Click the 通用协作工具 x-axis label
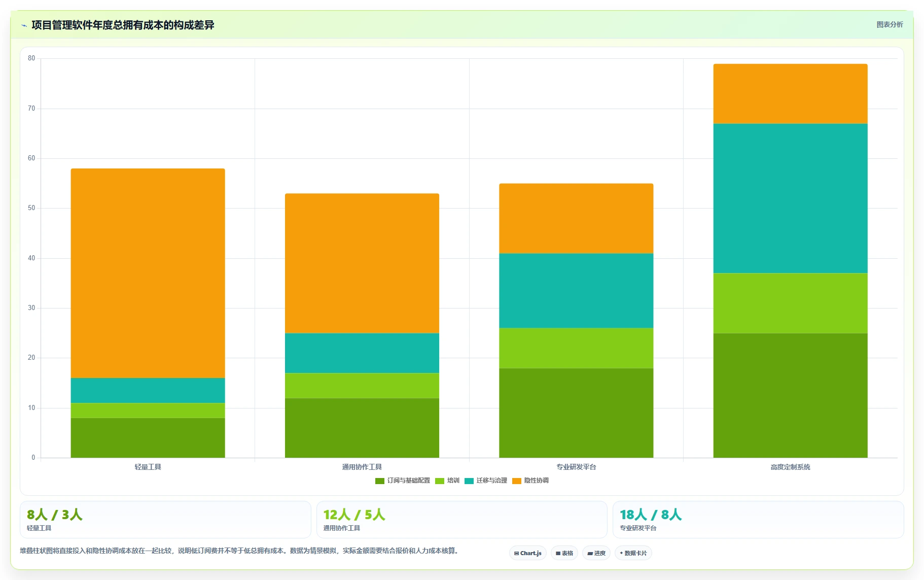 click(x=362, y=467)
